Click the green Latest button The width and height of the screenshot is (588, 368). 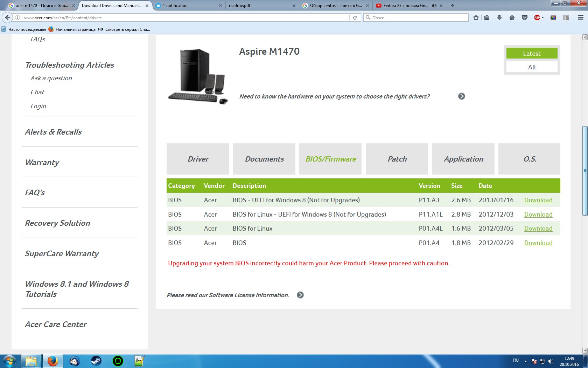(x=532, y=53)
